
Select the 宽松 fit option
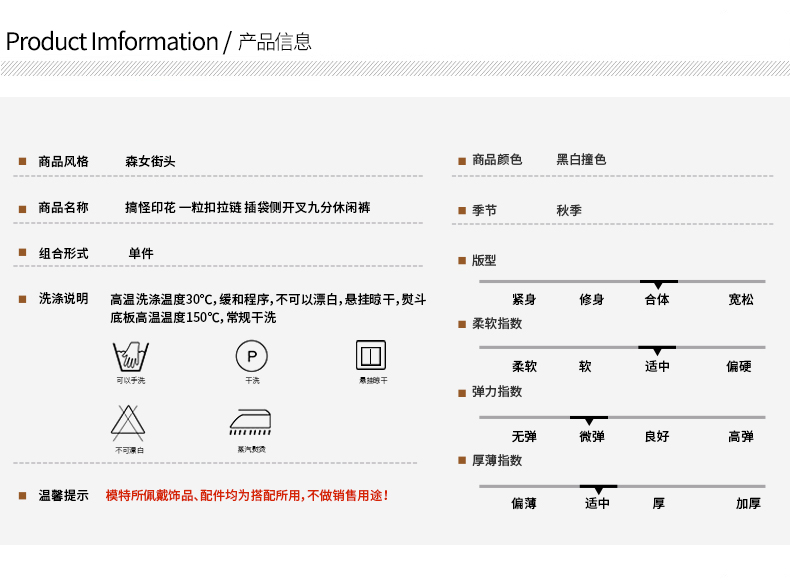coord(741,300)
